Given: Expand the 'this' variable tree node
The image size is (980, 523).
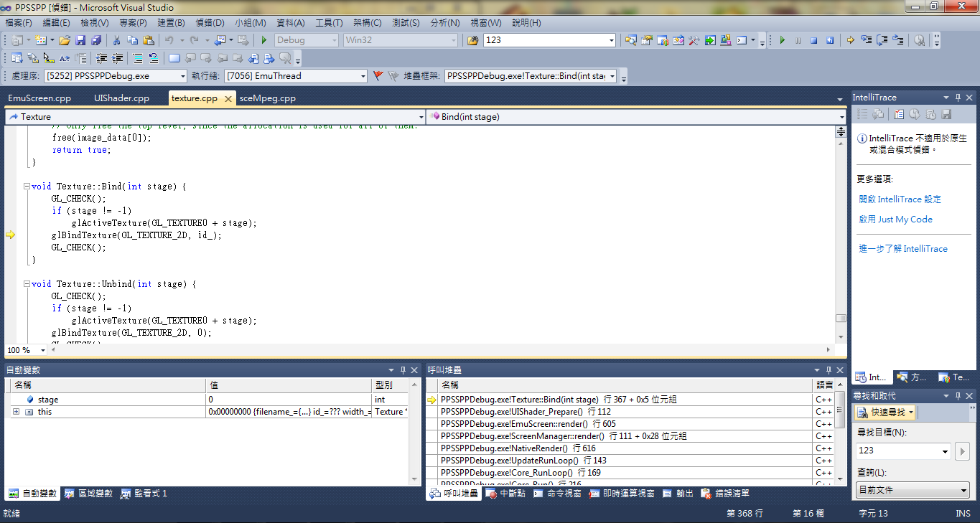Looking at the screenshot, I should pyautogui.click(x=16, y=412).
